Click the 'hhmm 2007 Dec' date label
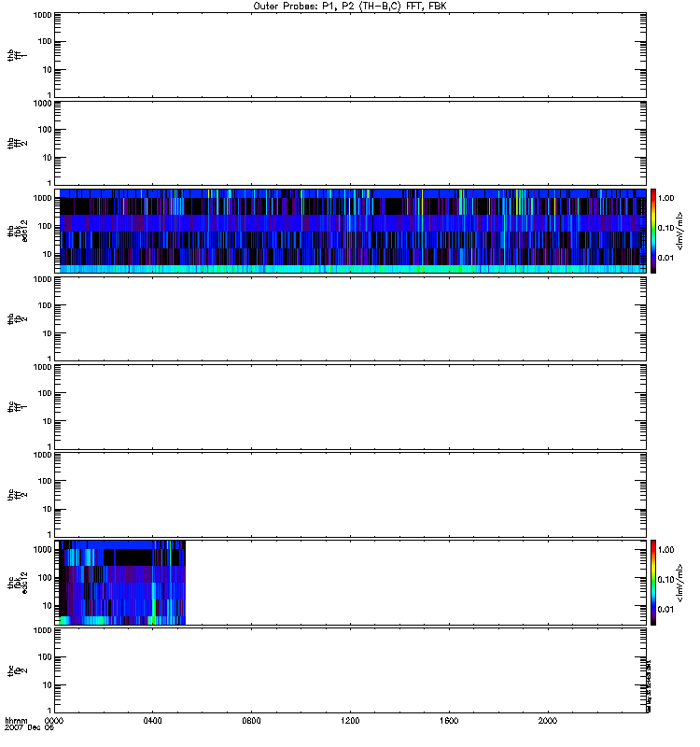The image size is (700, 747). 18,726
